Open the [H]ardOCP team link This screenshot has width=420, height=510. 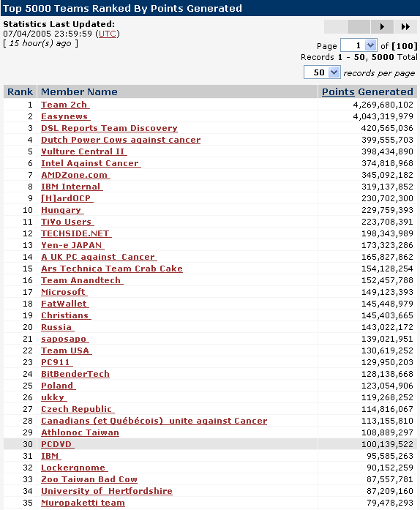click(66, 198)
